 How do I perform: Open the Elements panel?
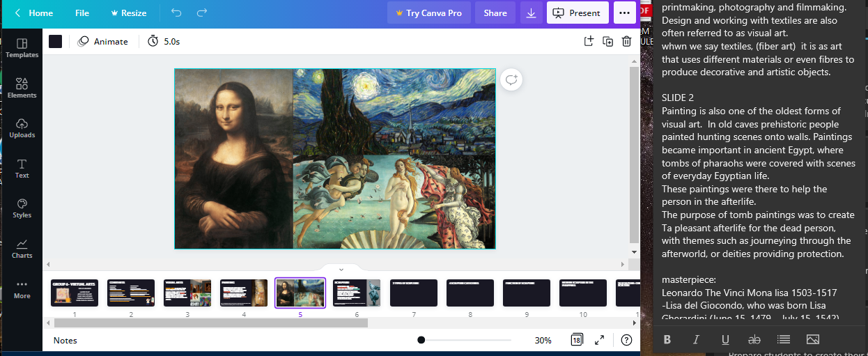[x=22, y=88]
